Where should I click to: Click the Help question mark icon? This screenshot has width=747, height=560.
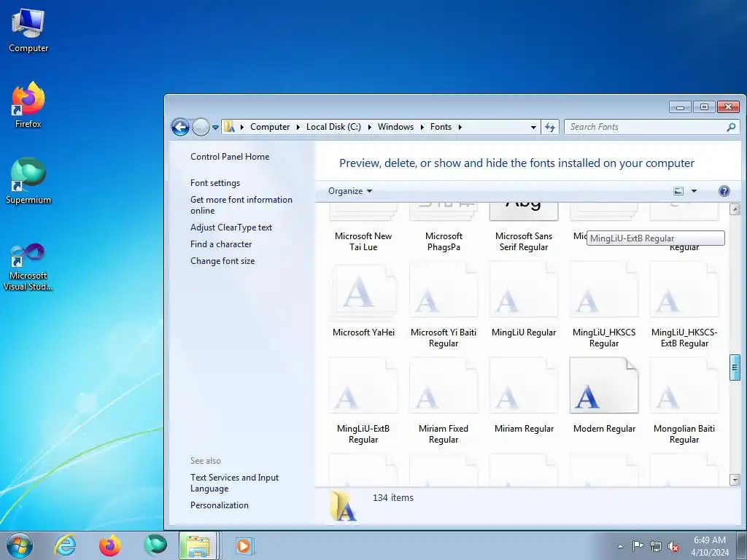(724, 191)
